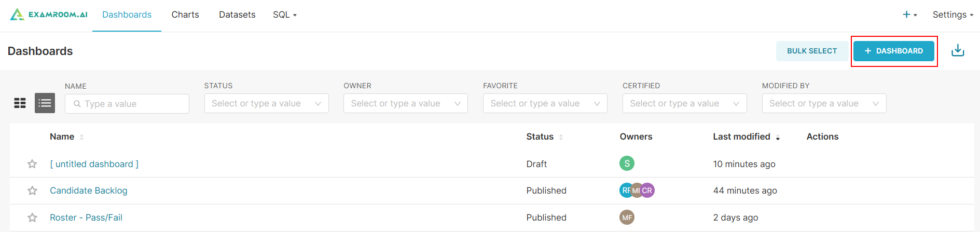Switch to card grid view
The height and width of the screenshot is (232, 980).
tap(20, 103)
